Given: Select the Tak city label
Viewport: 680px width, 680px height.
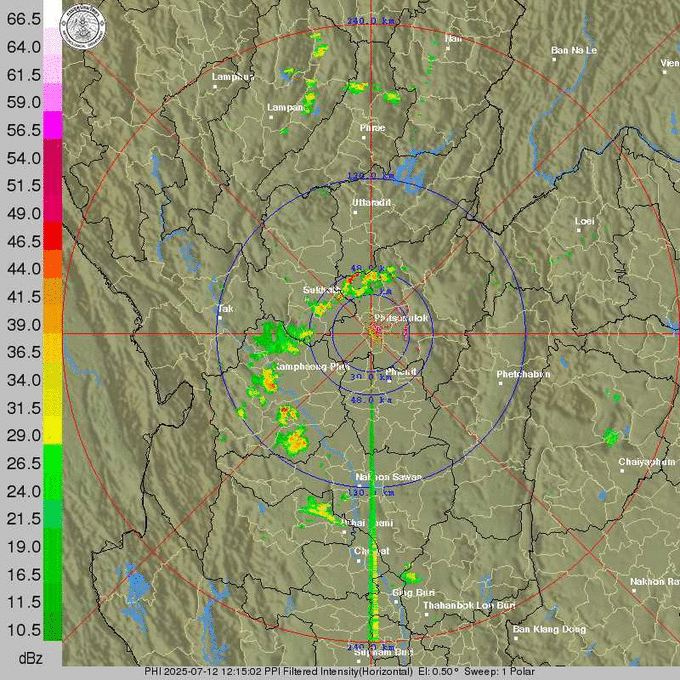Looking at the screenshot, I should coord(225,309).
